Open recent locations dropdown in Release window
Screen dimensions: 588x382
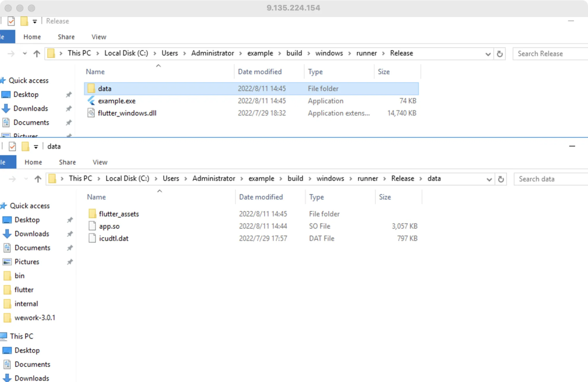tap(24, 54)
